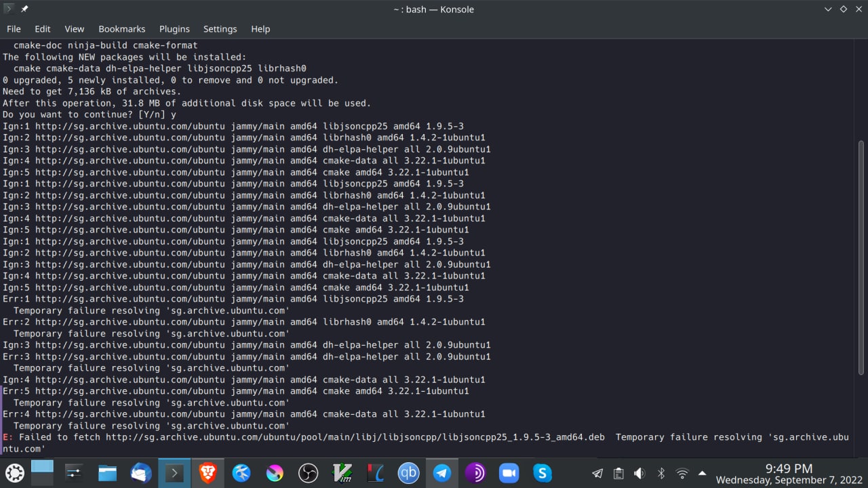Open the Bookmarks menu
This screenshot has height=488, width=868.
pos(121,29)
